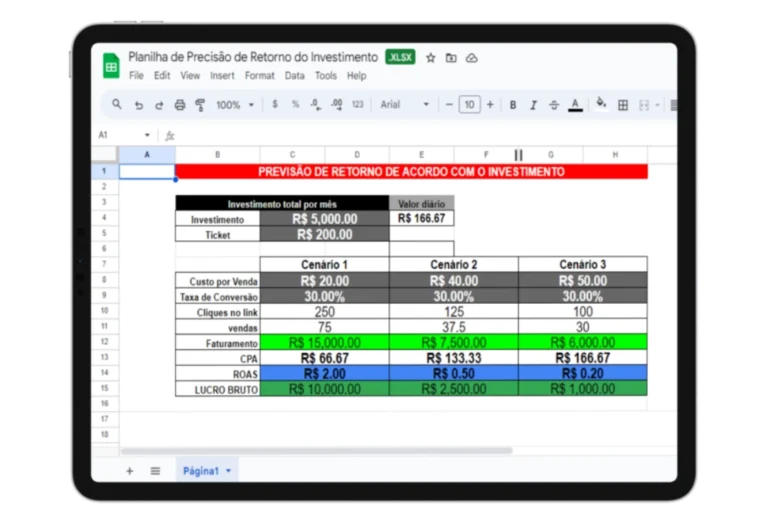The width and height of the screenshot is (768, 525).
Task: Print the spreadsheet using printer icon
Action: click(180, 105)
